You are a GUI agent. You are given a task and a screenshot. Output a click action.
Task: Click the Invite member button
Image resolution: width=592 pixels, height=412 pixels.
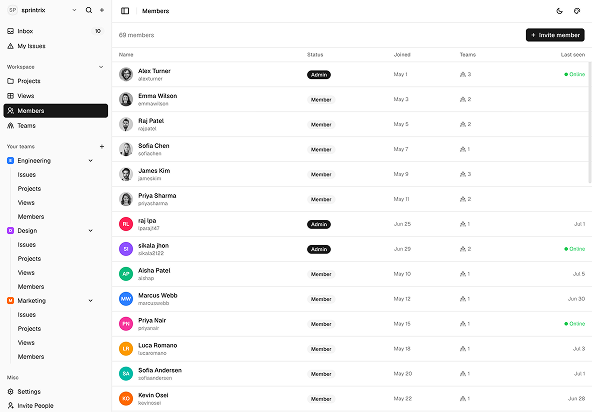555,35
